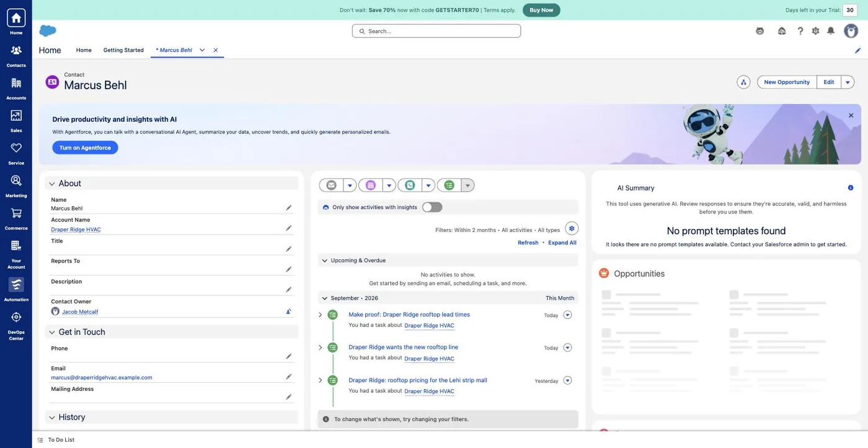868x448 pixels.
Task: Create a new task with checklist icon
Action: click(449, 185)
